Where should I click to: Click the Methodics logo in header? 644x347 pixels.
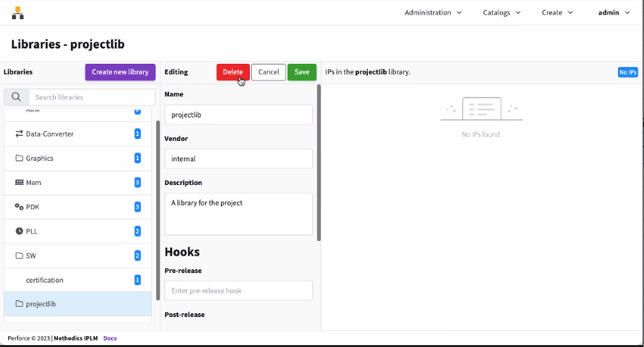pos(18,13)
